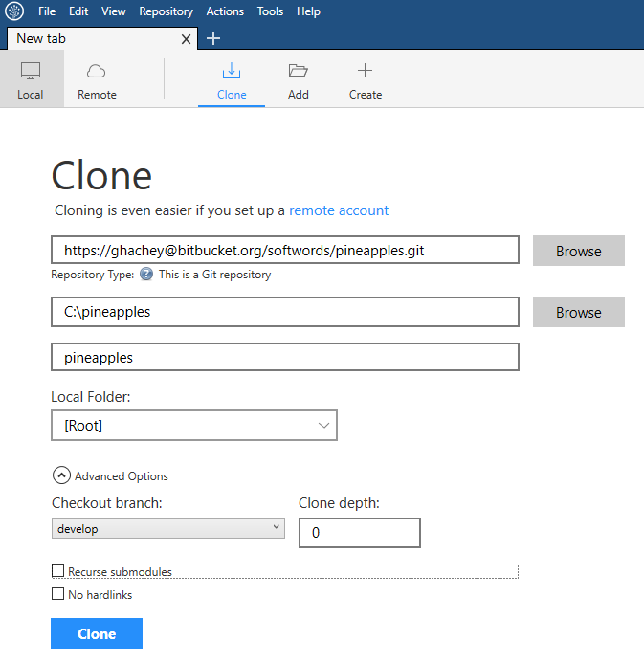The width and height of the screenshot is (644, 663).
Task: Click the Add folder icon
Action: (x=299, y=72)
